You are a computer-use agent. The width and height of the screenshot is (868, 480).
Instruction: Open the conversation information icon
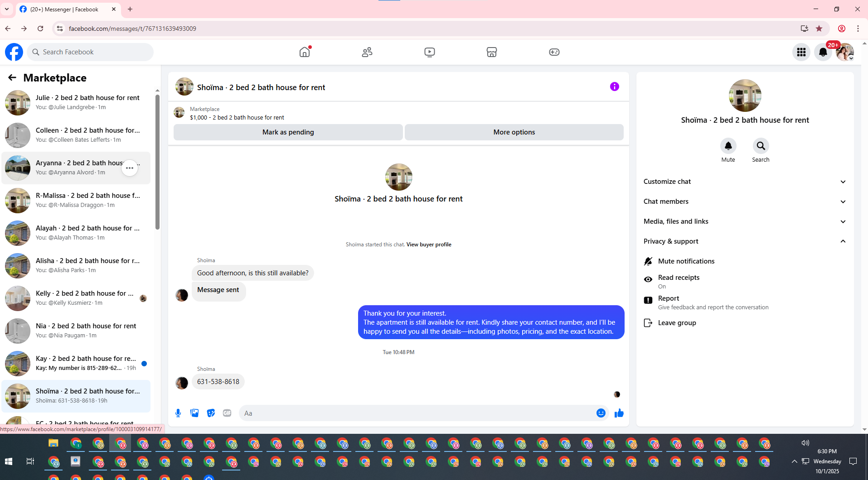click(615, 86)
